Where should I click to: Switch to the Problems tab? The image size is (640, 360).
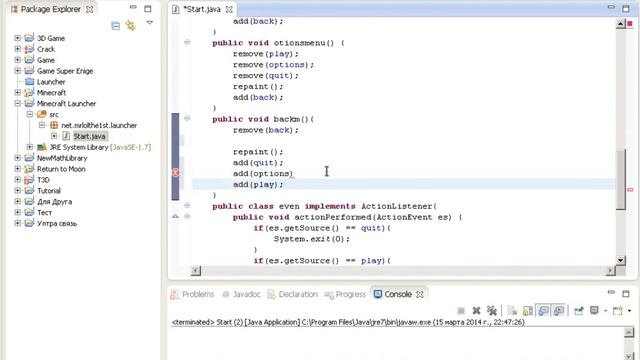192,294
